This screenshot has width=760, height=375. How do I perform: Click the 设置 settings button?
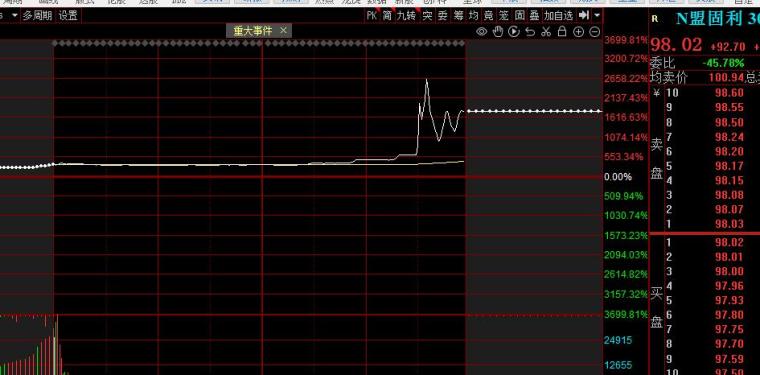pos(68,16)
